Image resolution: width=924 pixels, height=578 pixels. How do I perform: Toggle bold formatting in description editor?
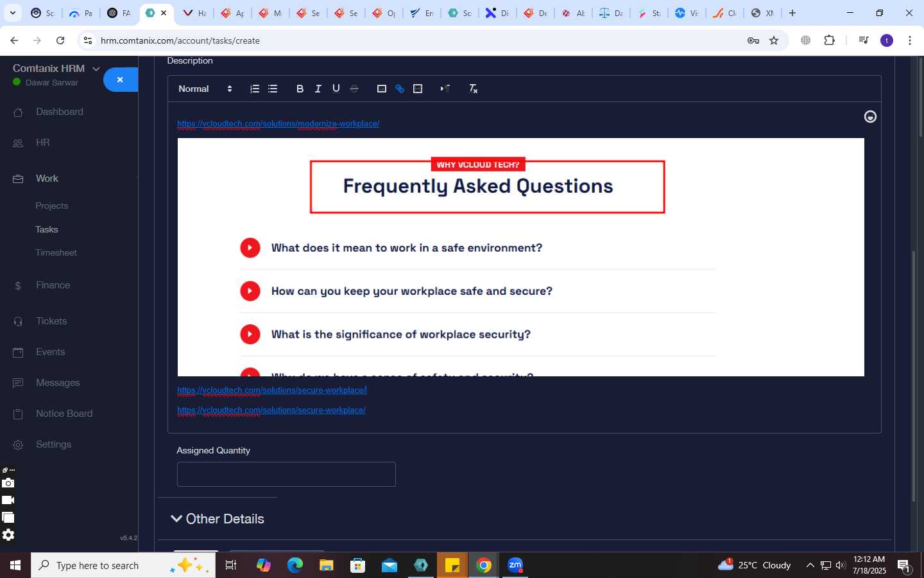(x=300, y=89)
